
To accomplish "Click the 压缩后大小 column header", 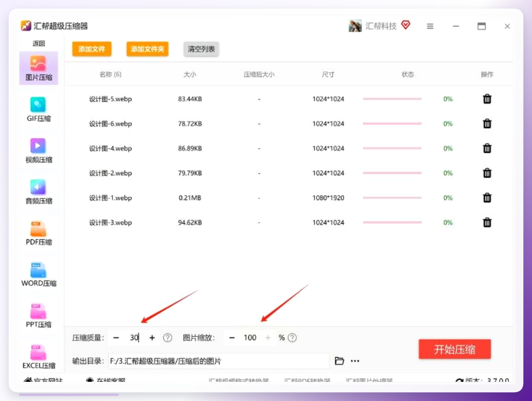I will (x=259, y=75).
